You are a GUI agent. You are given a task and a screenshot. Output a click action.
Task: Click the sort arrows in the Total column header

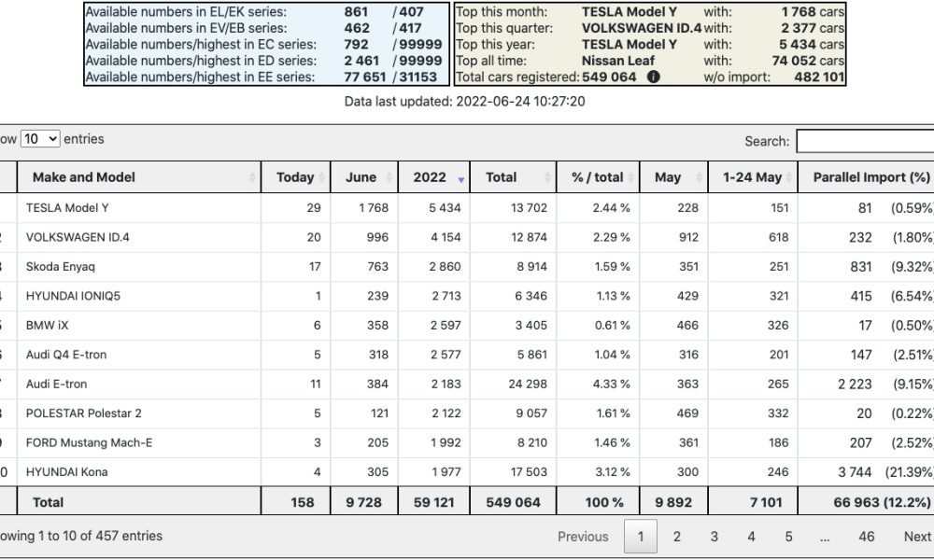pos(547,177)
